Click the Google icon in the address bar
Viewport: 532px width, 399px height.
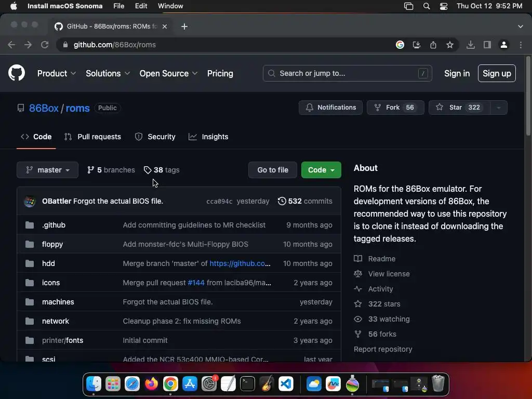[x=400, y=45]
